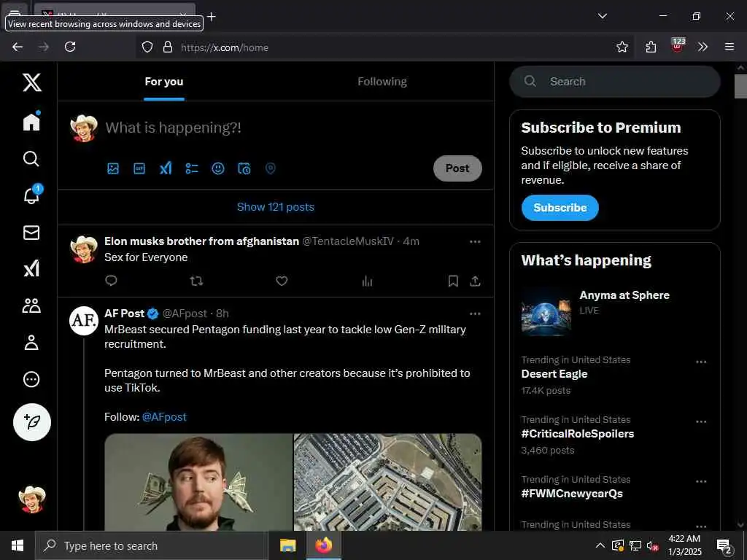The height and width of the screenshot is (560, 747).
Task: Share the TentacleMuskIV post
Action: click(475, 281)
